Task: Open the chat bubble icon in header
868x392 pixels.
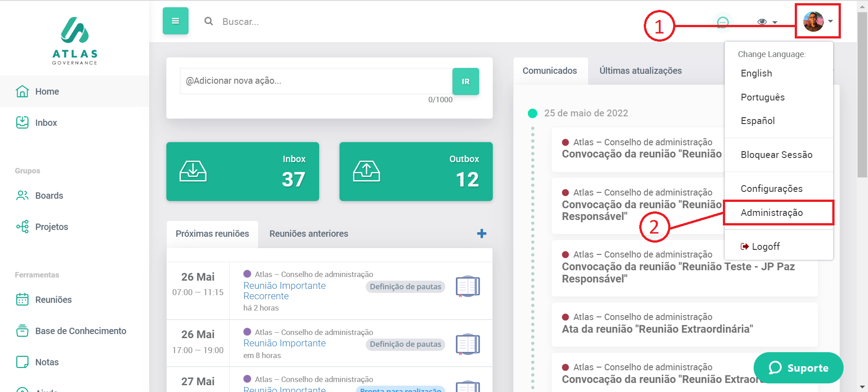Action: pos(723,22)
